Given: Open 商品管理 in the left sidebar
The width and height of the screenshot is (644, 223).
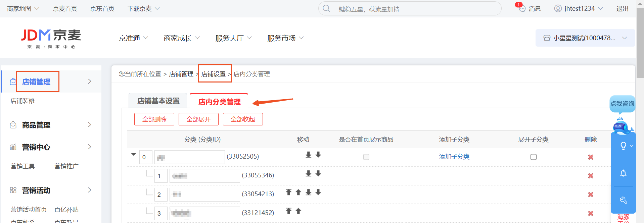Looking at the screenshot, I should click(x=36, y=125).
